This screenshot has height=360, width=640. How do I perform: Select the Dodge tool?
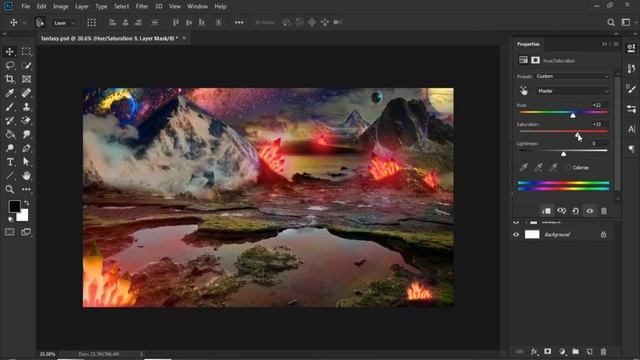10,148
